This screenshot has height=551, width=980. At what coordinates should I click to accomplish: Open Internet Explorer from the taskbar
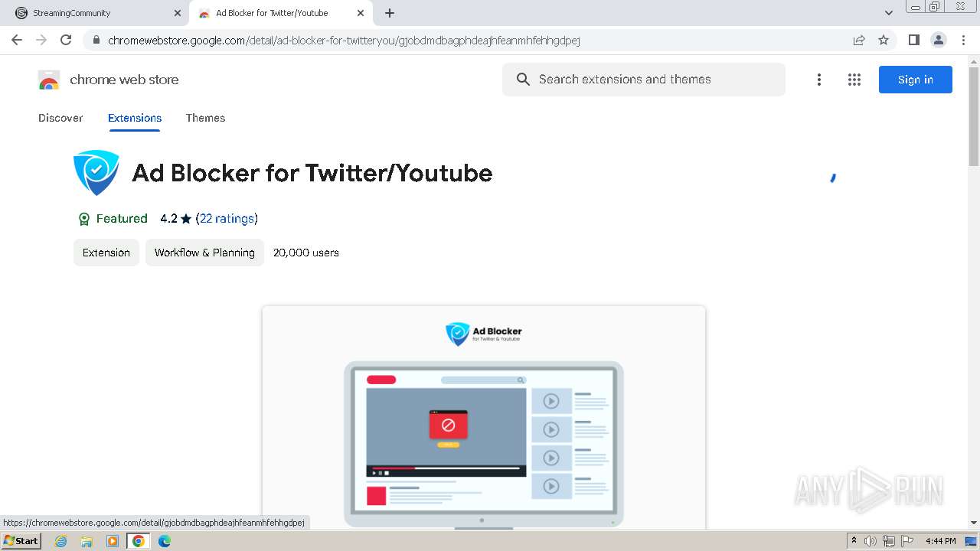(x=61, y=541)
